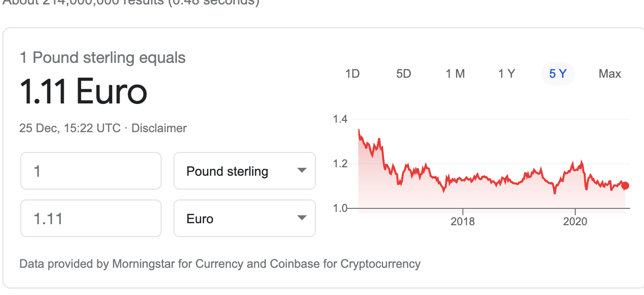Click the Euro amount field showing 1.11
Screen dimensions: 644x295
pyautogui.click(x=91, y=219)
